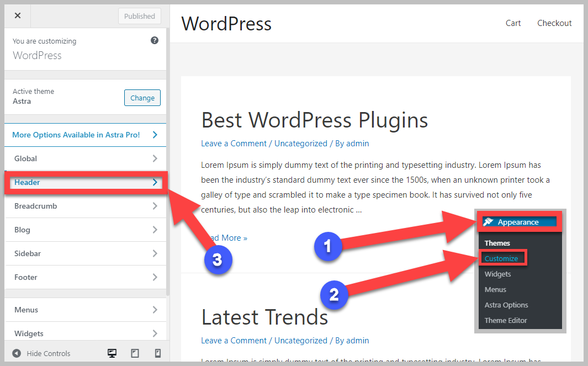Select Astra Options in the Appearance submenu
Image resolution: width=588 pixels, height=366 pixels.
[x=506, y=305]
